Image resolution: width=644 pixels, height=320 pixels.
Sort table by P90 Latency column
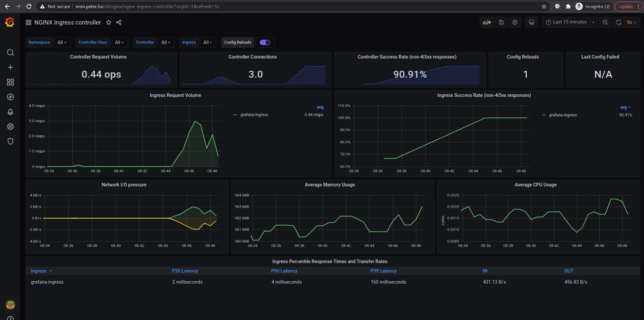coord(284,271)
